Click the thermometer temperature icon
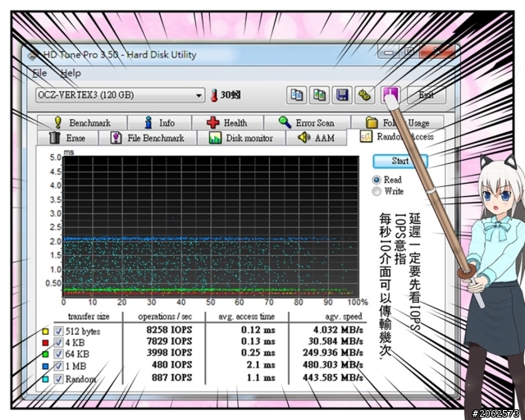Screen dimensions: 525x420 214,95
